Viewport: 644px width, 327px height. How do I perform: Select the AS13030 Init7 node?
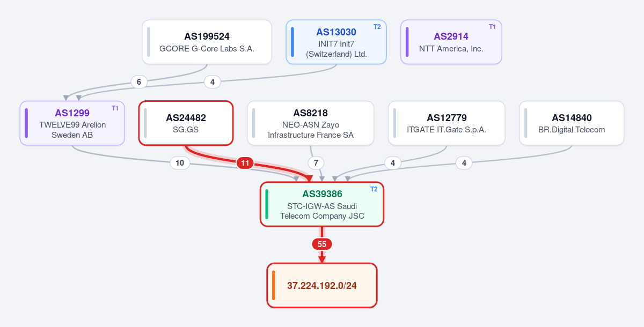336,42
